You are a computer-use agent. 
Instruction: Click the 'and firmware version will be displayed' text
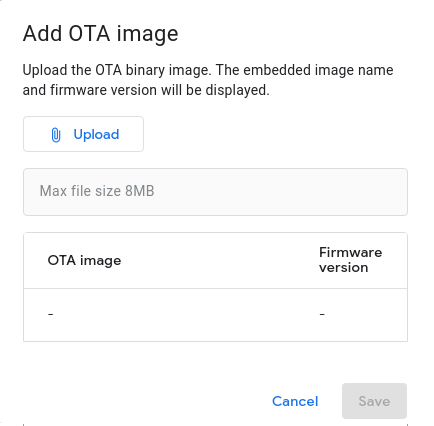coord(146,90)
